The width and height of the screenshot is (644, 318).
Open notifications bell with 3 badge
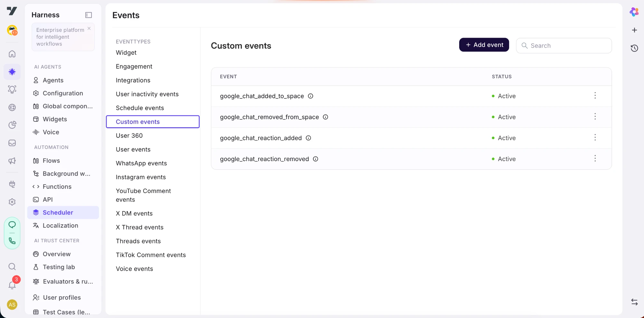(12, 285)
